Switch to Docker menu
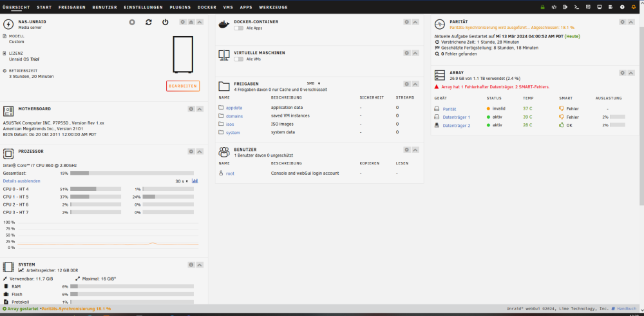644x316 pixels. click(x=207, y=7)
